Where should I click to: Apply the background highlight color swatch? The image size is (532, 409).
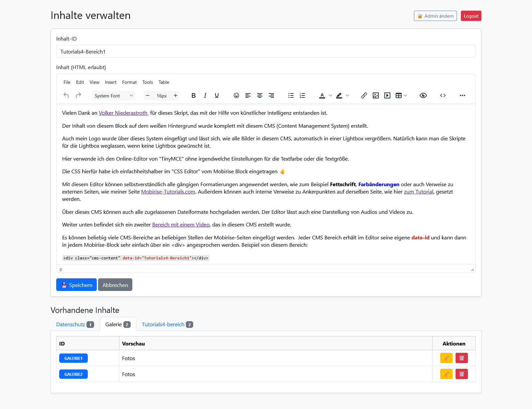click(x=339, y=95)
